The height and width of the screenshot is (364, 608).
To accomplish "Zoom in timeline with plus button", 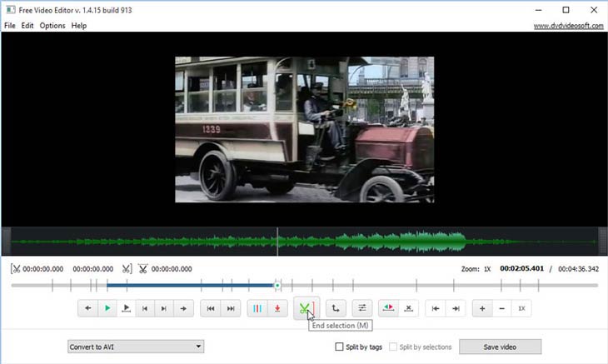I will 482,308.
